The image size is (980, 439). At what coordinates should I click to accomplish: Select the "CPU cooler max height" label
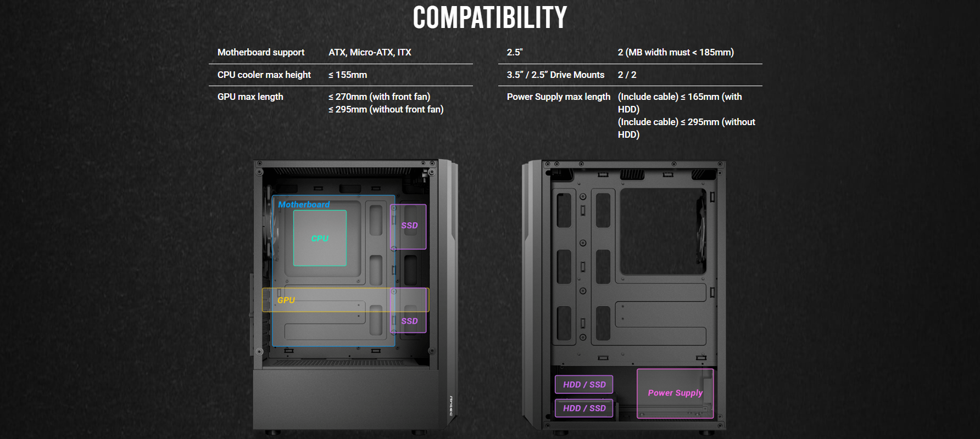[264, 75]
